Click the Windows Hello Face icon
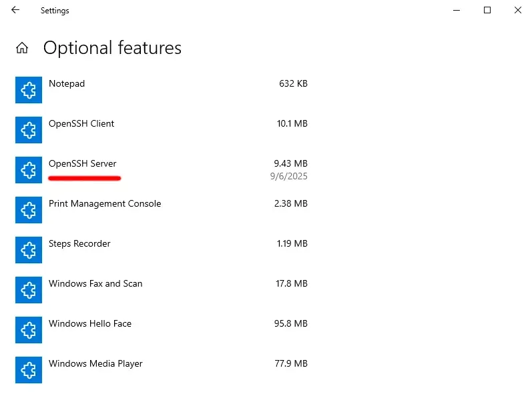 (29, 330)
